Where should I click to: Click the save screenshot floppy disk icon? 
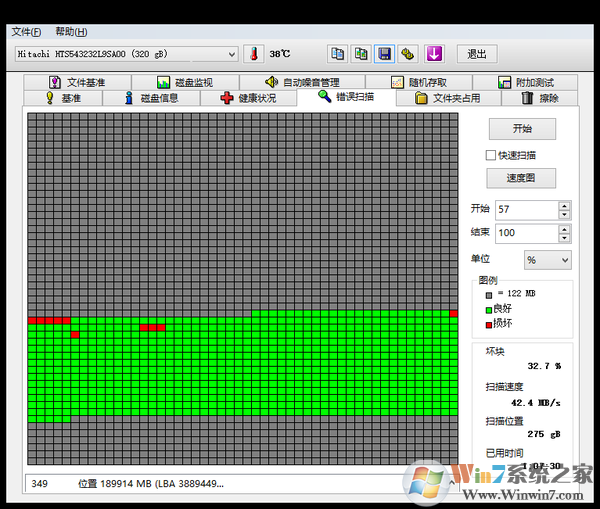[385, 54]
